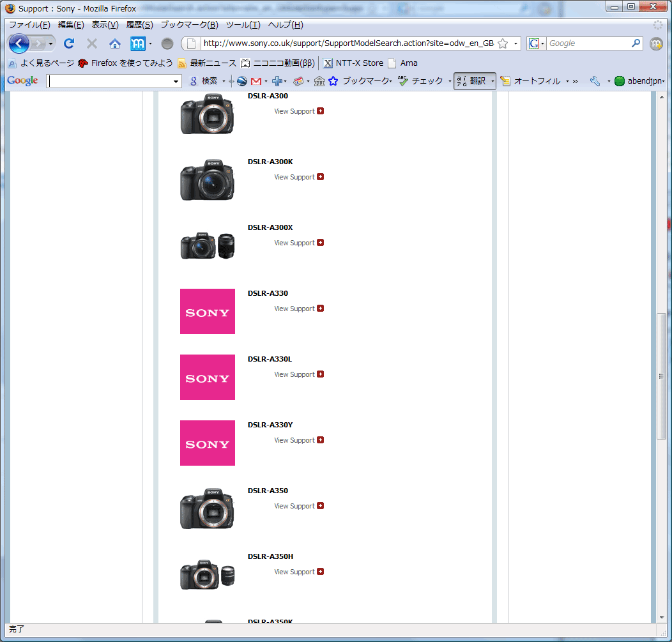Click the page scrollbar up arrow
Screen dimensions: 672x642
662,97
